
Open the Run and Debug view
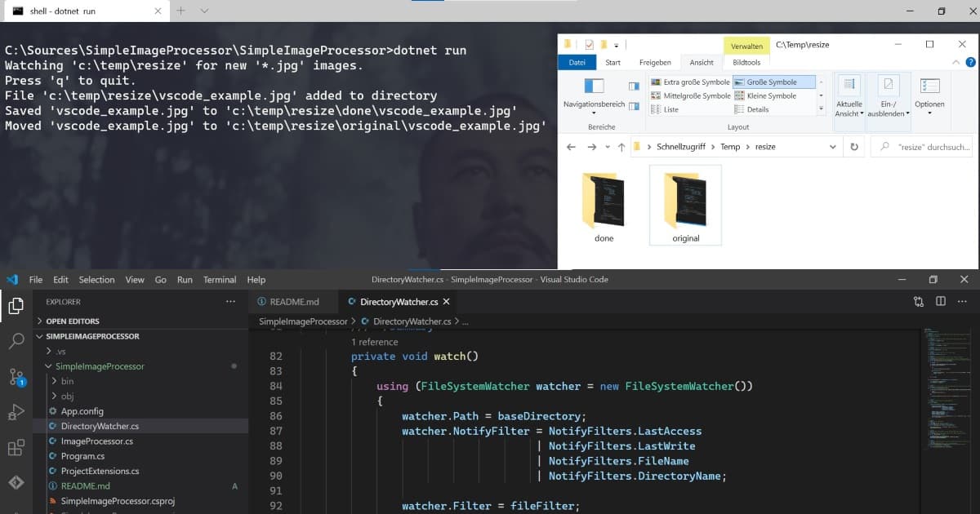(x=15, y=410)
